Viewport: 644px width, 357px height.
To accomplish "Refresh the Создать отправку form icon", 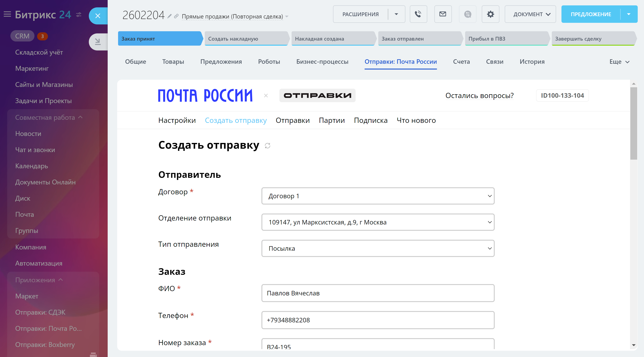I will click(268, 146).
